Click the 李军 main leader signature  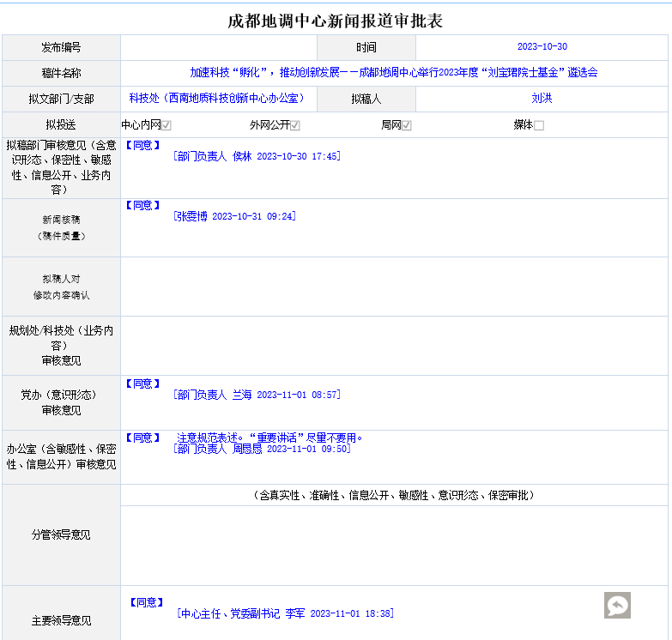tap(284, 614)
